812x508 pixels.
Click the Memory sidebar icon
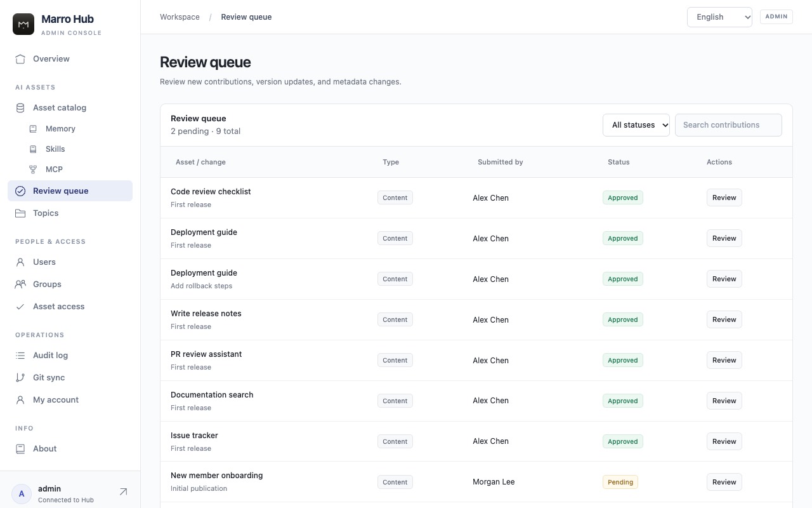[x=33, y=129]
